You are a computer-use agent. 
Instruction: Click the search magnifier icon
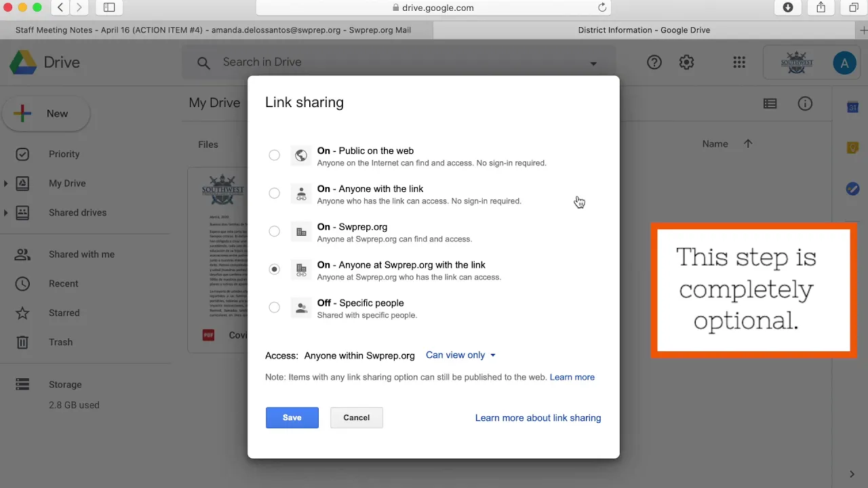203,62
